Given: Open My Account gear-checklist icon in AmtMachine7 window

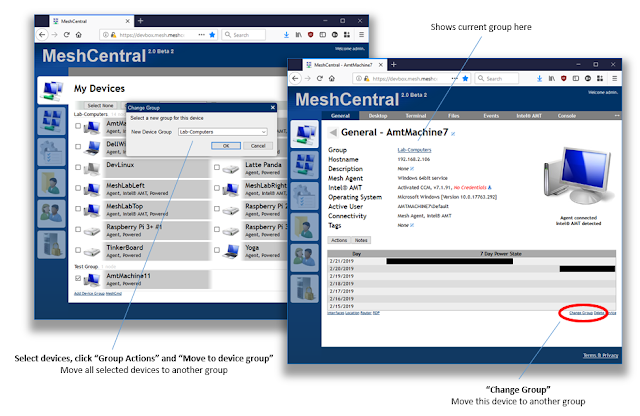Looking at the screenshot, I should click(304, 196).
